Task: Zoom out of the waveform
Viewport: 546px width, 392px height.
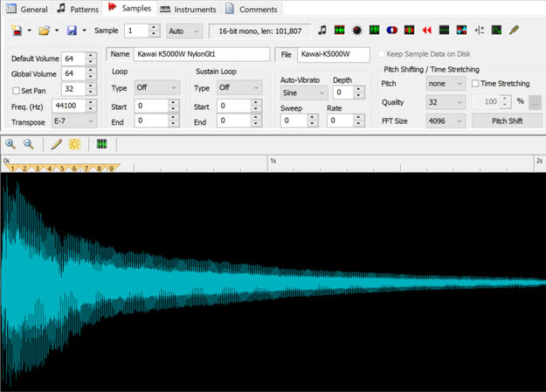Action: (x=29, y=144)
